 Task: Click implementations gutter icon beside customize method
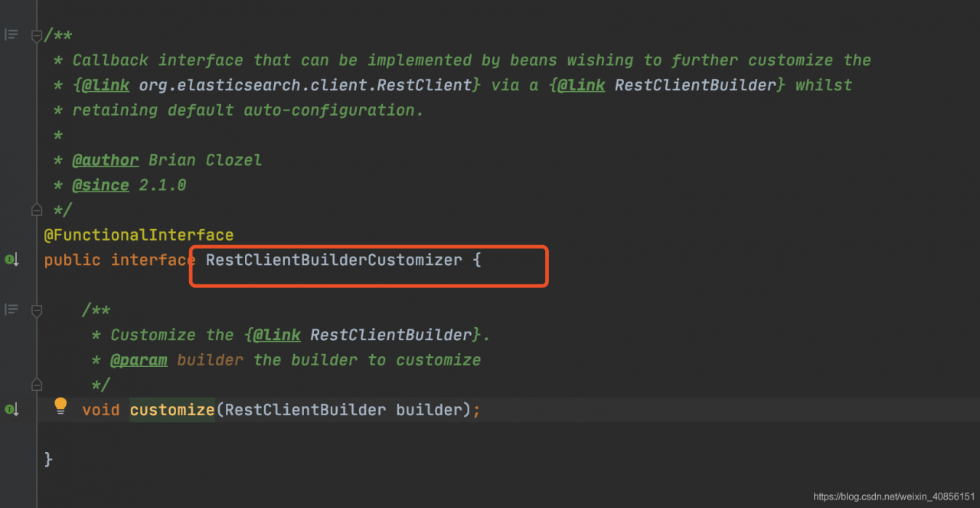[11, 410]
